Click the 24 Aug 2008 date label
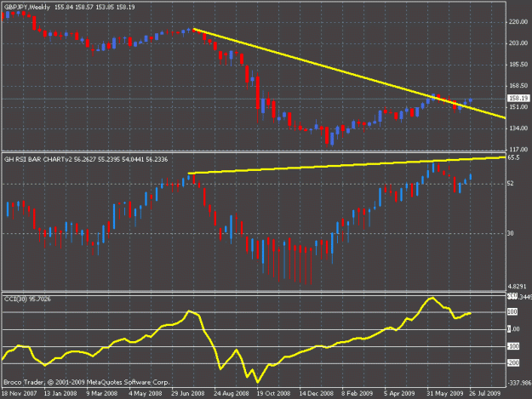Viewport: 532px width, 399px height. click(231, 393)
